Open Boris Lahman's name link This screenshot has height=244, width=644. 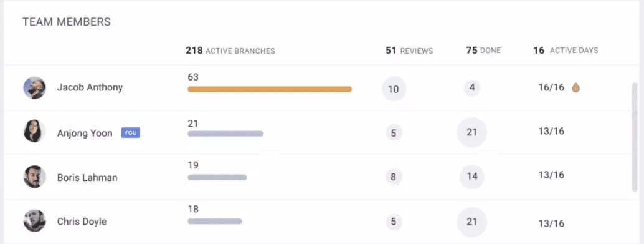(x=87, y=178)
